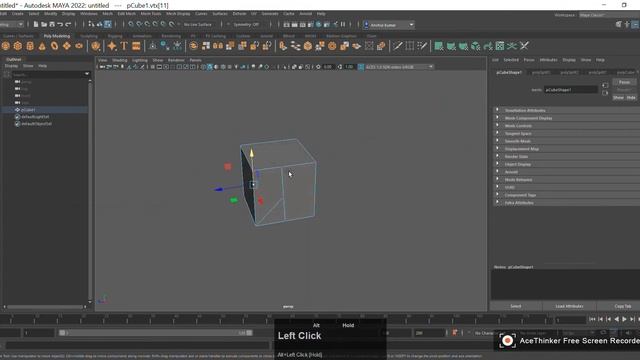Select the Type tool T shelf icon
This screenshot has height=360, width=640.
point(124,46)
